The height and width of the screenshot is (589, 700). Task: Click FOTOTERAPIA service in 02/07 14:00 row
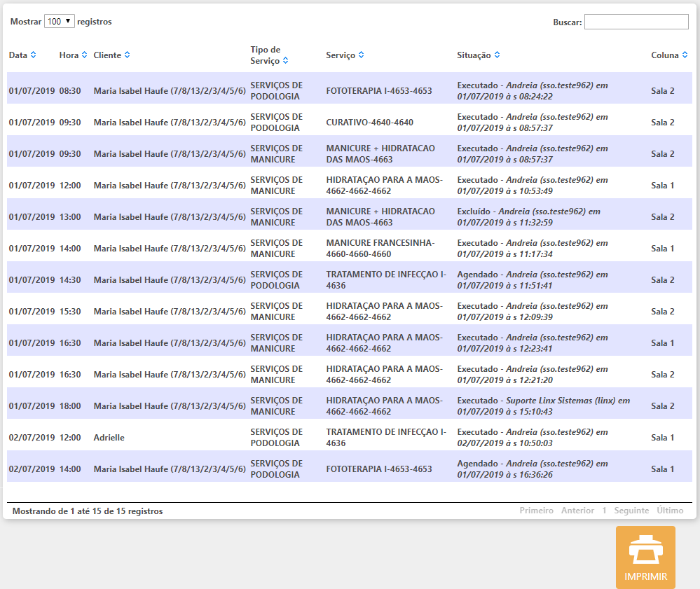point(379,469)
